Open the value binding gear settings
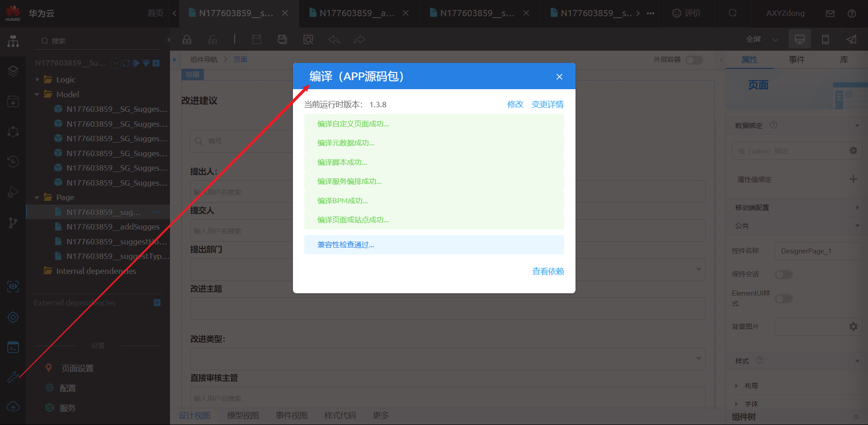Image resolution: width=868 pixels, height=425 pixels. tap(853, 151)
